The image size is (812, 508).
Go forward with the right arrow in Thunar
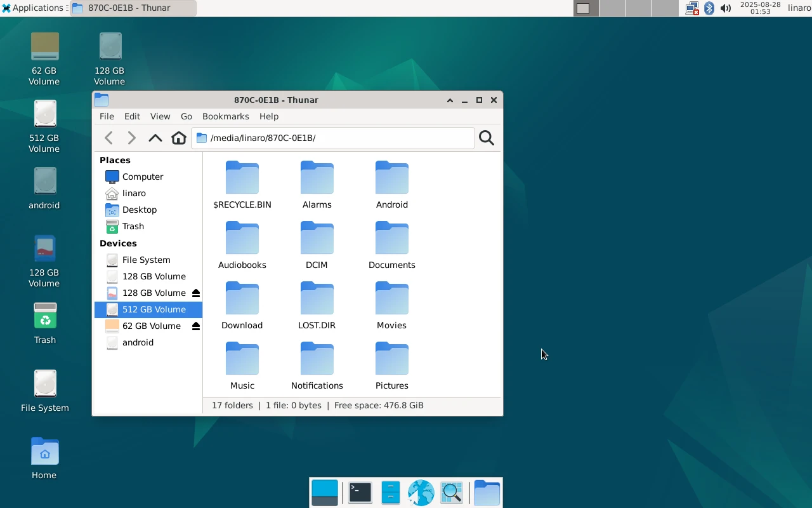[131, 138]
